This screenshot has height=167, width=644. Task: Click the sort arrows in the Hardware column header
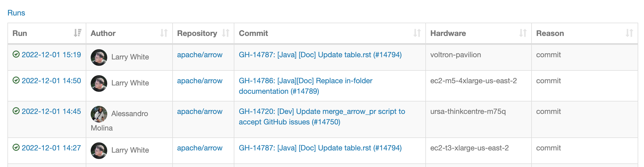point(523,33)
